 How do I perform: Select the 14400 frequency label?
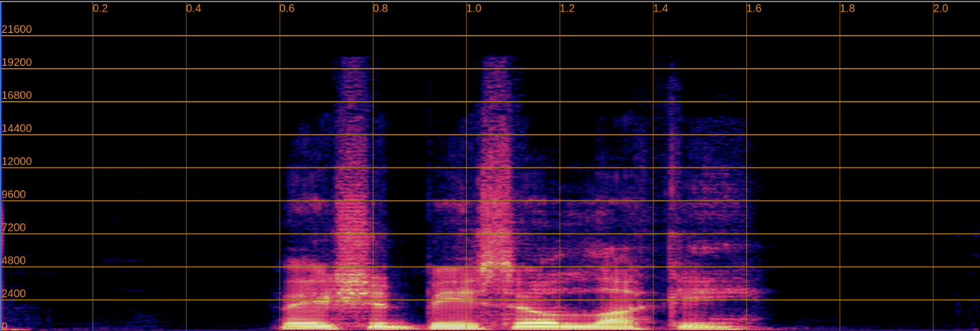17,128
